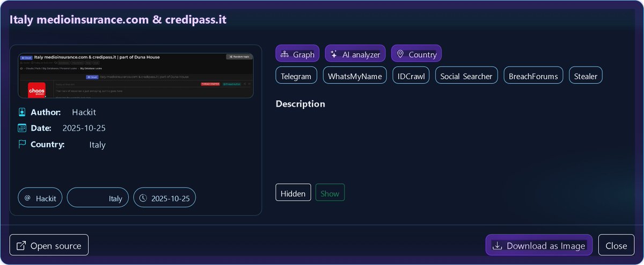Select the Hidden option

coord(293,193)
